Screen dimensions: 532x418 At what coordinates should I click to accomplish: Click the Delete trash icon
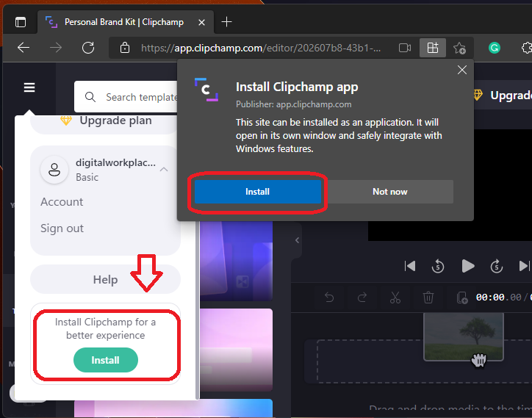[428, 298]
